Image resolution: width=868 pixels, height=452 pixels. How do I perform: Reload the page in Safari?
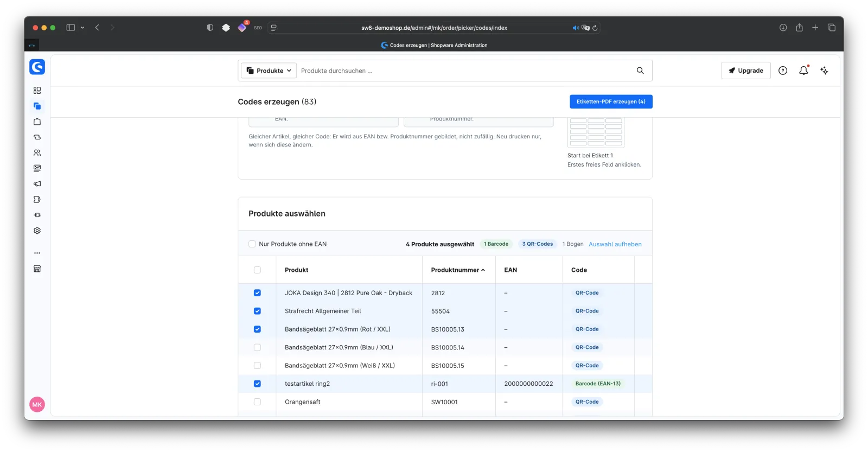(595, 28)
